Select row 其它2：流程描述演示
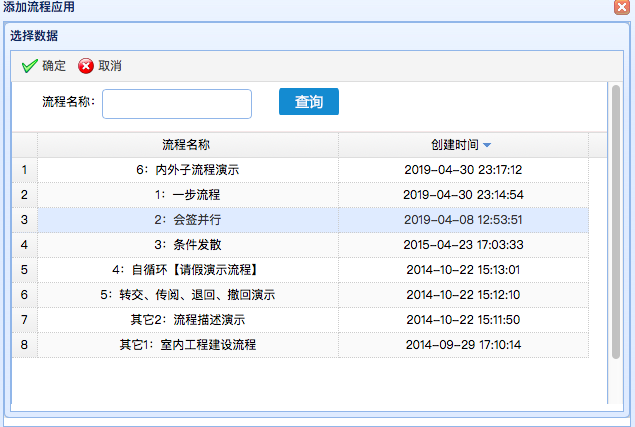635x427 pixels. coord(300,320)
